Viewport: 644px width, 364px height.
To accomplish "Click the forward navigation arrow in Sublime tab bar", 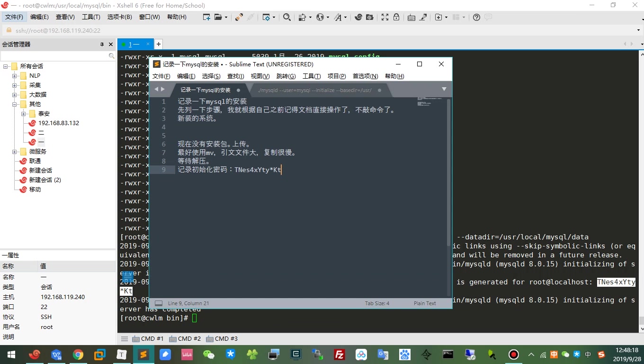I will pyautogui.click(x=162, y=89).
